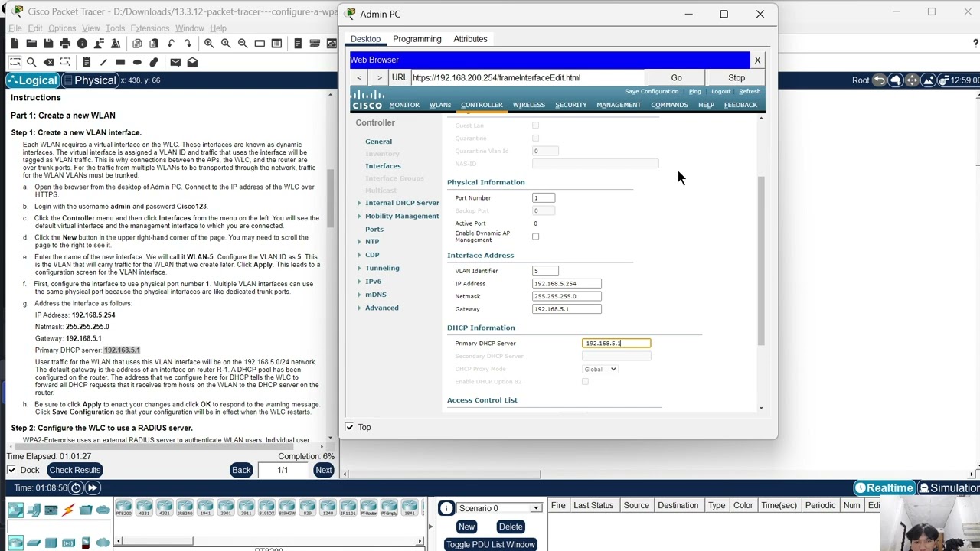Open the SECURITY menu in WLC
This screenshot has height=551, width=980.
click(x=571, y=105)
